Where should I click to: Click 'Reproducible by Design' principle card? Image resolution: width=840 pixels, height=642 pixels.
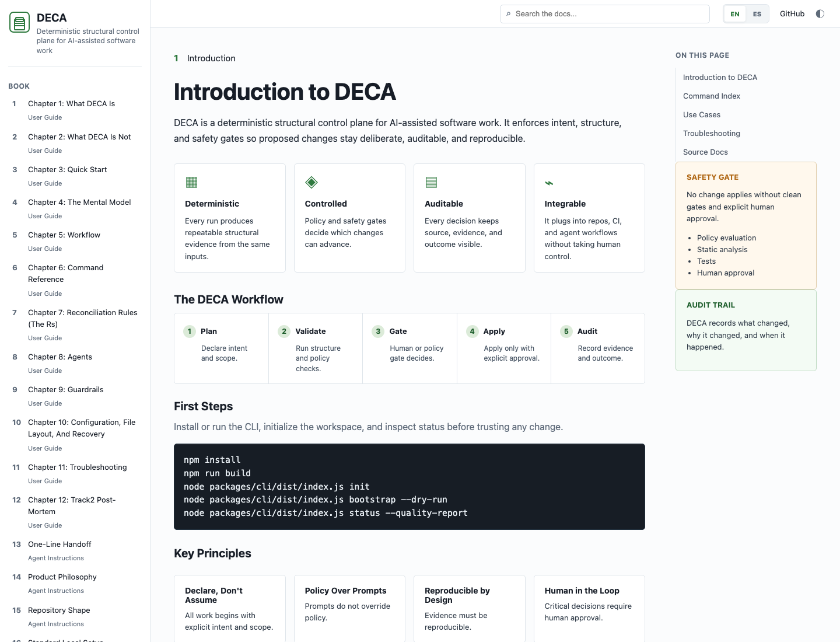(x=470, y=608)
